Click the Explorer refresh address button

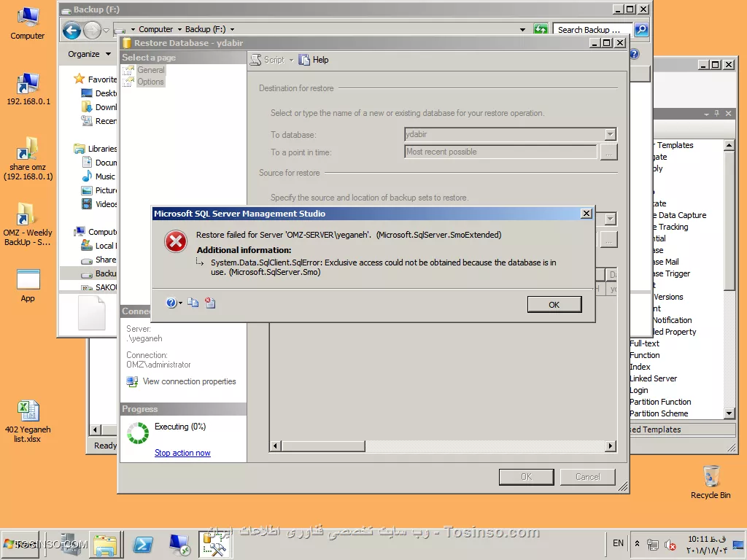click(541, 29)
